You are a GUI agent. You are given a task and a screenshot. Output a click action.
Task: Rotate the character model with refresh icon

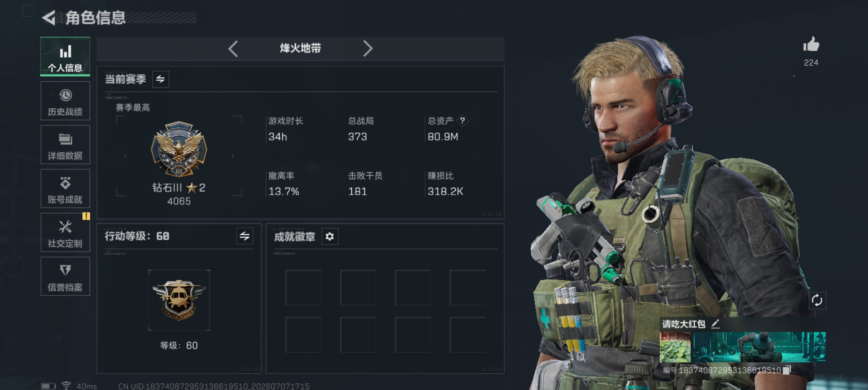pyautogui.click(x=817, y=300)
